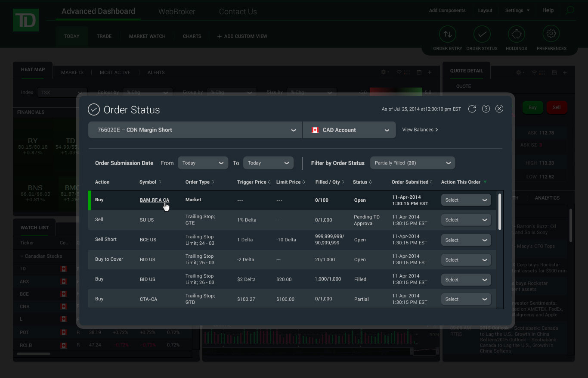Open the Most Active tab
Screen dimensions: 588x378
(115, 72)
